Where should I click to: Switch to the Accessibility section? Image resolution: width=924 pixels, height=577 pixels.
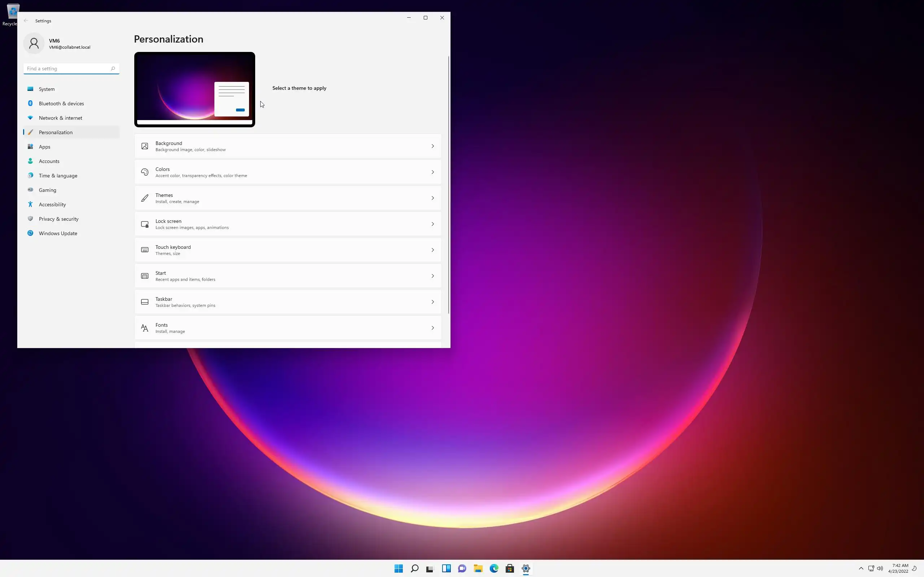(52, 204)
